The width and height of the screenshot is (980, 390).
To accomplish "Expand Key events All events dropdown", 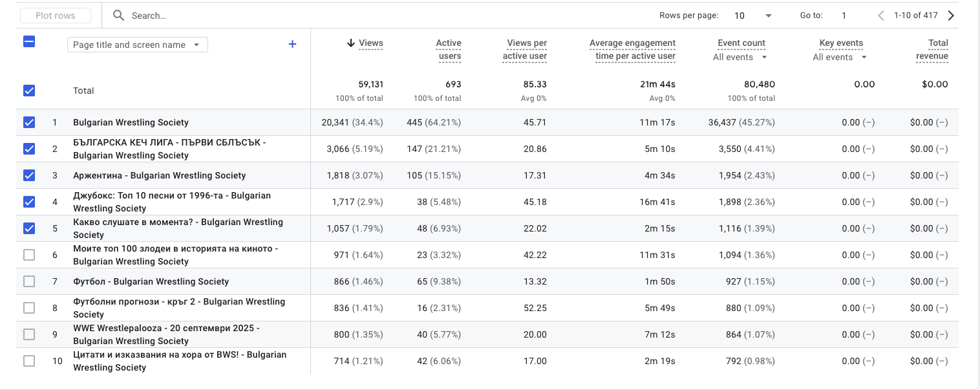I will tap(840, 58).
